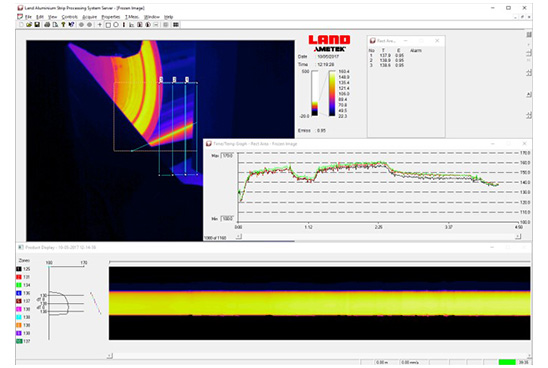Click the red zone 2 color swatch
Viewport: 548px width, 368px height.
coord(19,277)
